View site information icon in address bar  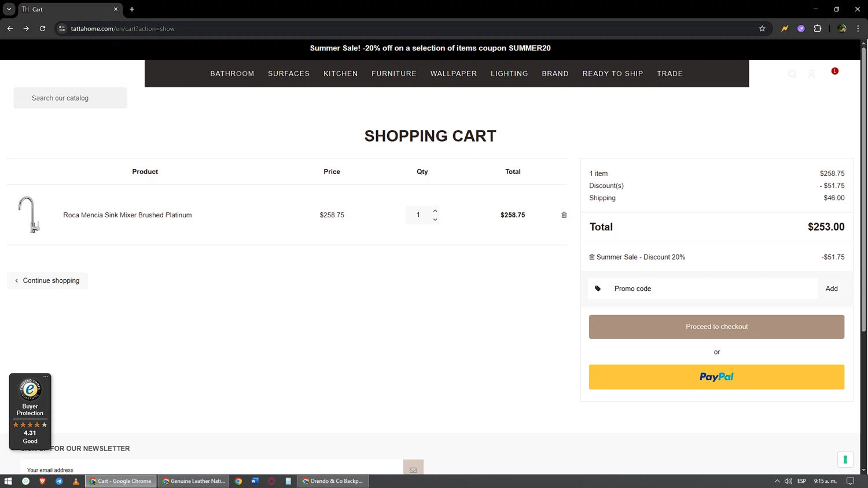[62, 28]
